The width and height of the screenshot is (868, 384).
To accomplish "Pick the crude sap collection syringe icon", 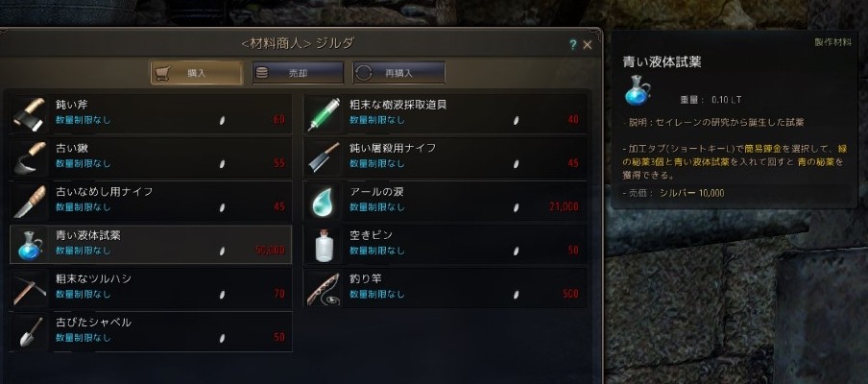I will [x=324, y=113].
